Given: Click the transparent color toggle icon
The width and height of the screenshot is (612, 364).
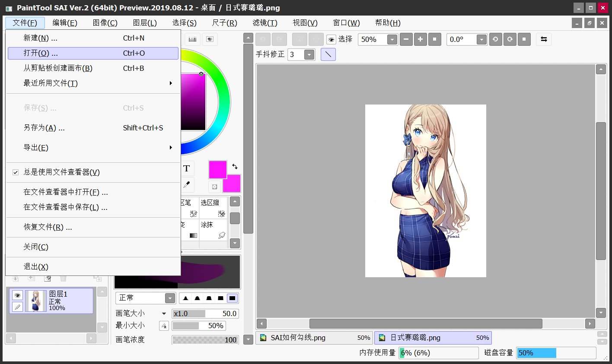Looking at the screenshot, I should (x=215, y=187).
